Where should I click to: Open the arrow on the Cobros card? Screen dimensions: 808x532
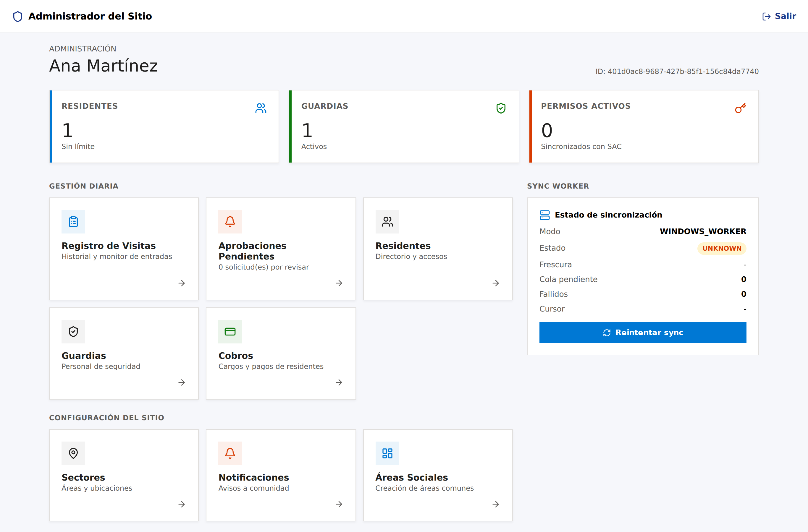[x=339, y=382]
